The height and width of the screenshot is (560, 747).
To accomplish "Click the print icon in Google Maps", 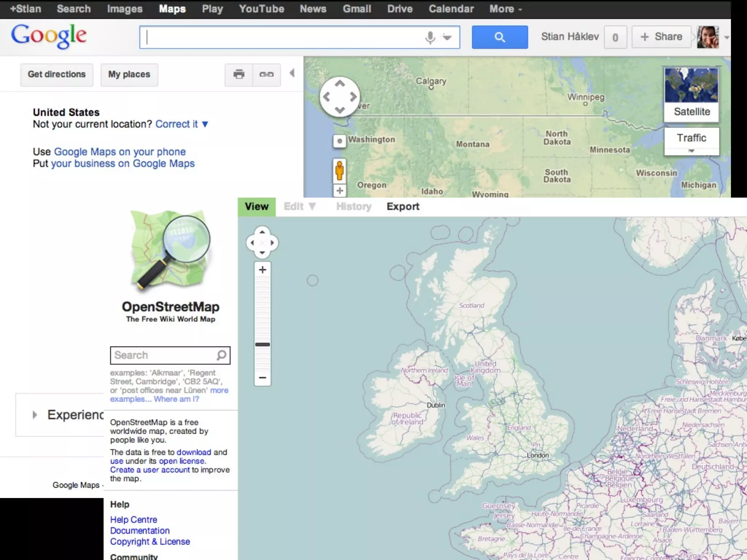I will coord(239,74).
